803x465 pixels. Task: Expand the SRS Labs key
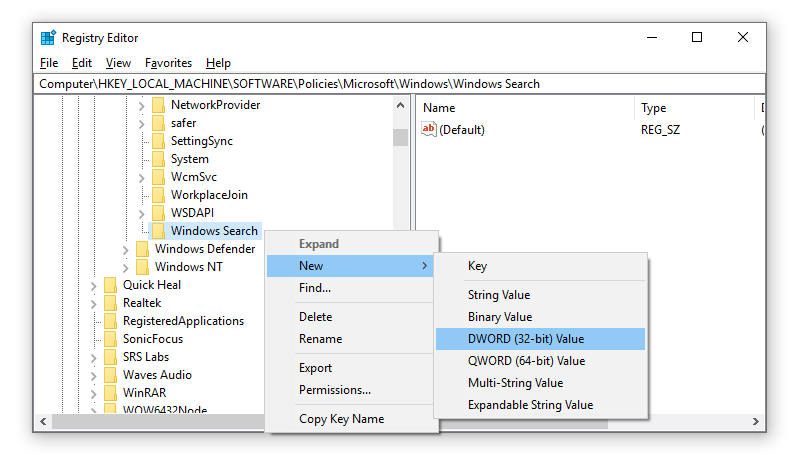coord(93,358)
